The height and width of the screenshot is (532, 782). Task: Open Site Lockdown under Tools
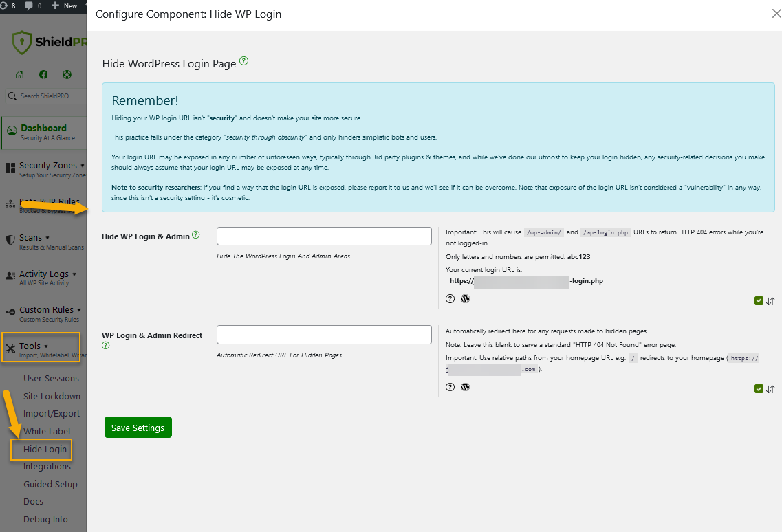pos(52,397)
